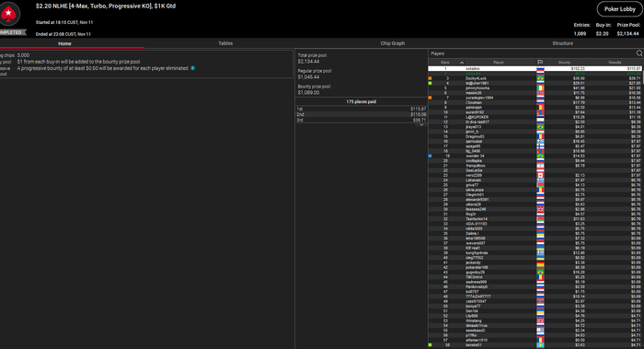The height and width of the screenshot is (349, 644).
Task: Click the Poker Lobby button
Action: tap(619, 9)
